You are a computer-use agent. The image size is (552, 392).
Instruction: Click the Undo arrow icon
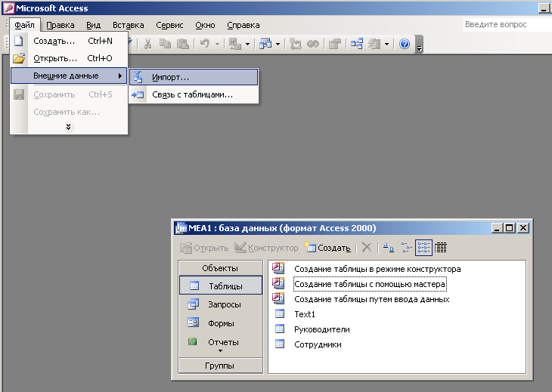click(204, 44)
